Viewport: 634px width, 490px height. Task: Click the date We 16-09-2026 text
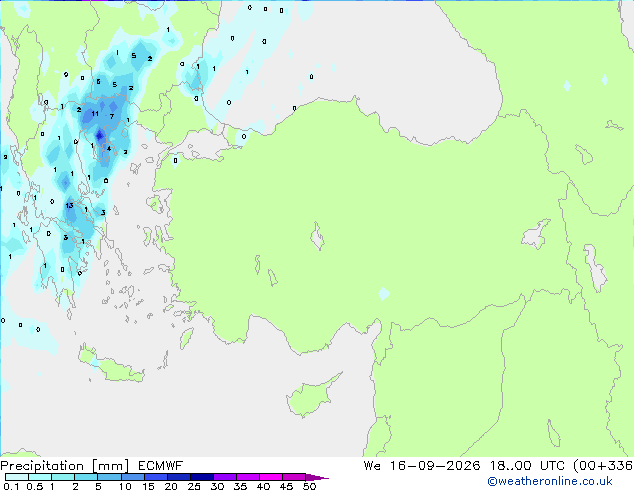coord(422,466)
